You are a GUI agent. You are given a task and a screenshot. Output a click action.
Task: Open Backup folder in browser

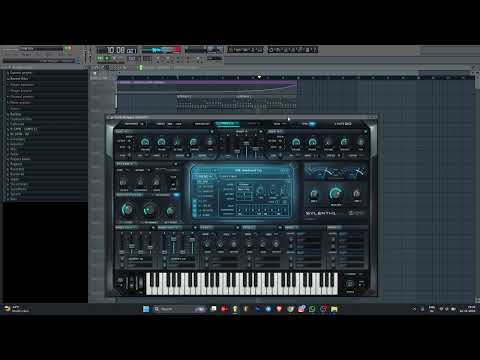point(15,114)
